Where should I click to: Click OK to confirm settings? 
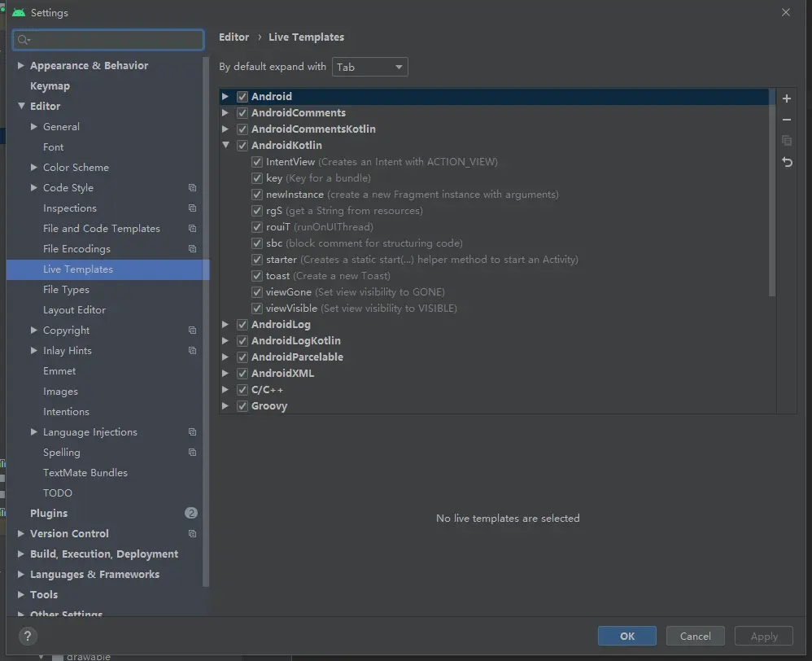pos(626,636)
